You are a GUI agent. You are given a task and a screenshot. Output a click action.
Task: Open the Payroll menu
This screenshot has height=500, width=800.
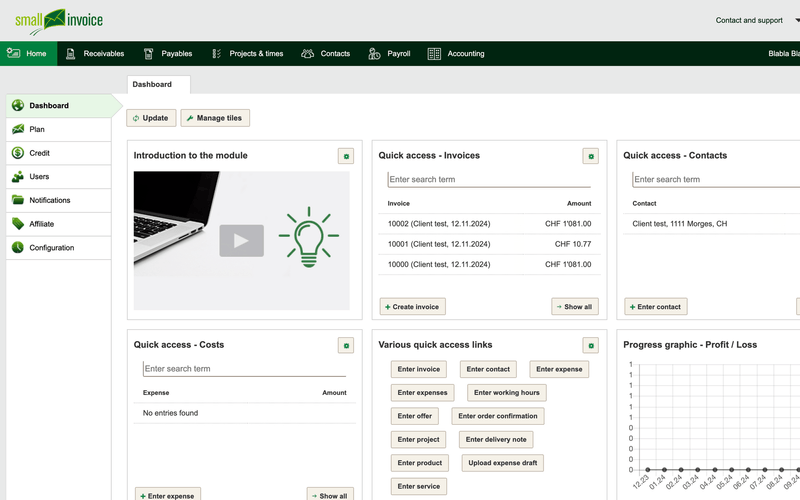point(389,54)
